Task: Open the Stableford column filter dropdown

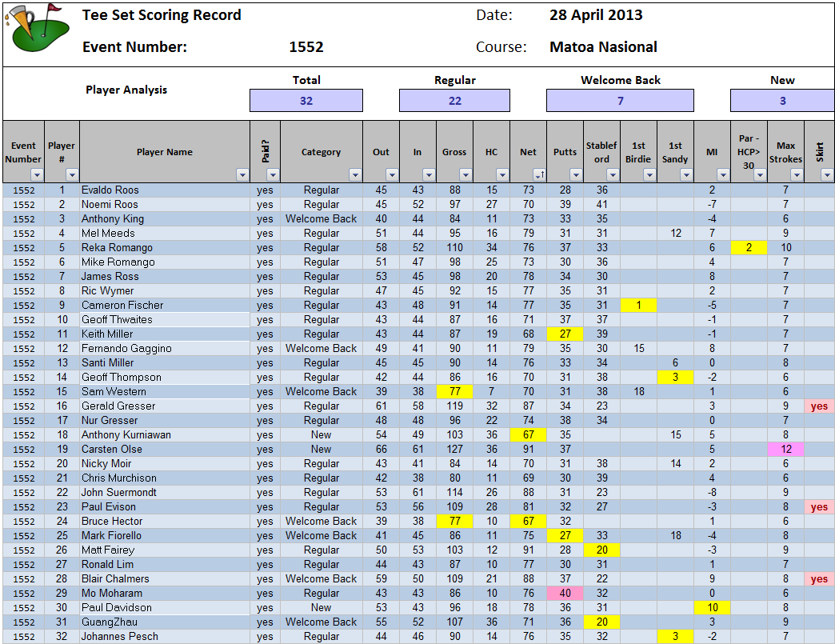Action: click(x=612, y=174)
